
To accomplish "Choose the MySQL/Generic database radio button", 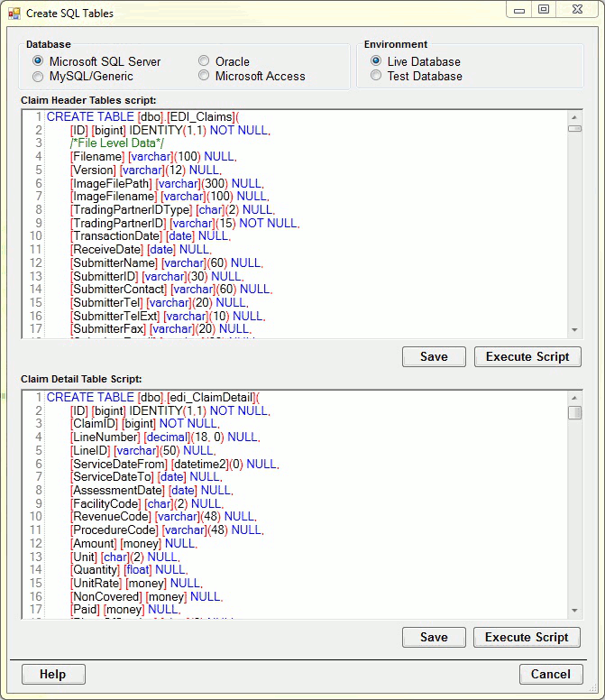I will pos(38,77).
